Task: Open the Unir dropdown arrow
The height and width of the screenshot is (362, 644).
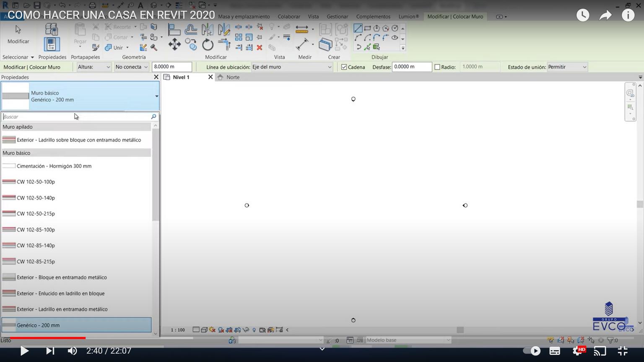Action: [127, 47]
